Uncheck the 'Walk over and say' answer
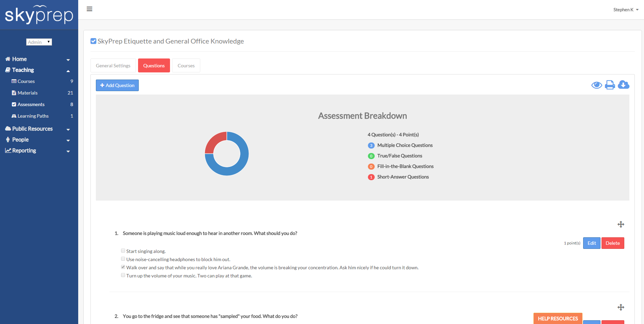Image resolution: width=644 pixels, height=324 pixels. point(123,267)
